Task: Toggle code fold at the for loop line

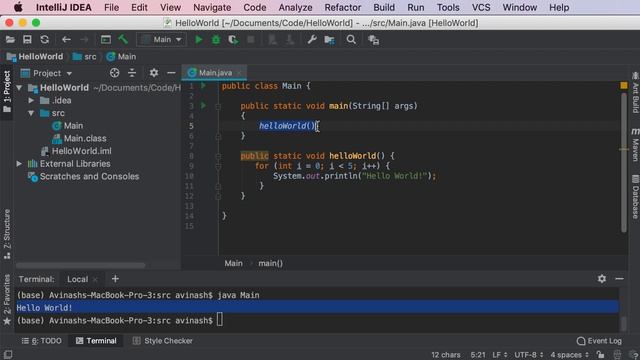Action: pos(218,166)
